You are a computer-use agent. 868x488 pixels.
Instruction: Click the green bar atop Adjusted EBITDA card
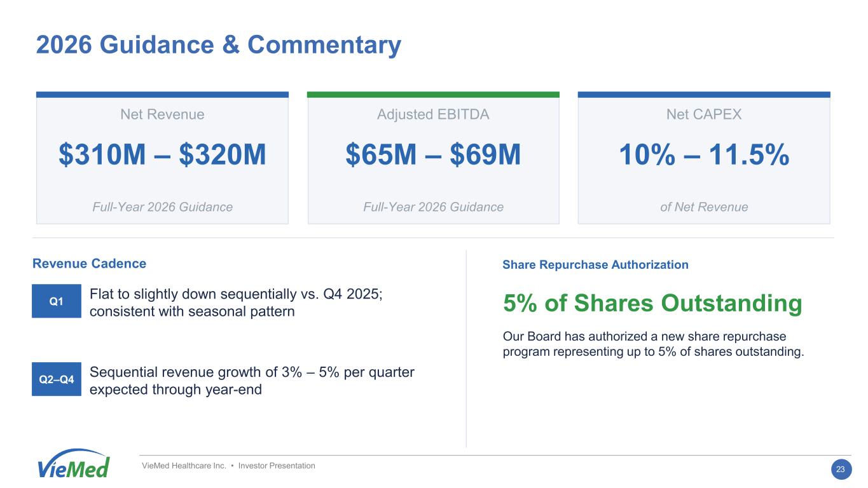click(x=433, y=95)
